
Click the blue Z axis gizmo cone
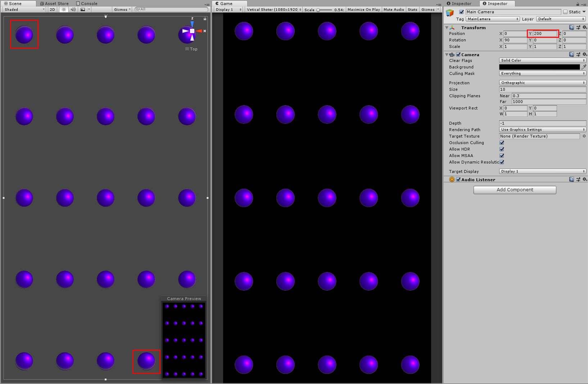(192, 24)
